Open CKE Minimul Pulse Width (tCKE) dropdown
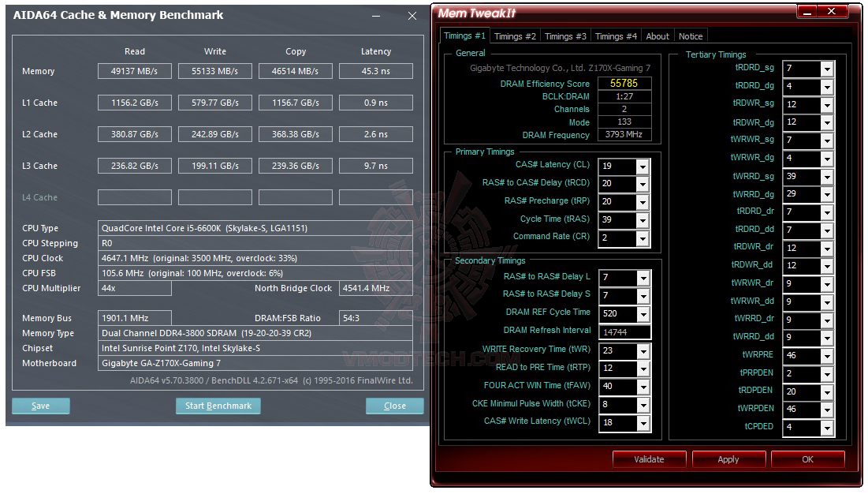This screenshot has height=494, width=868. click(x=643, y=406)
